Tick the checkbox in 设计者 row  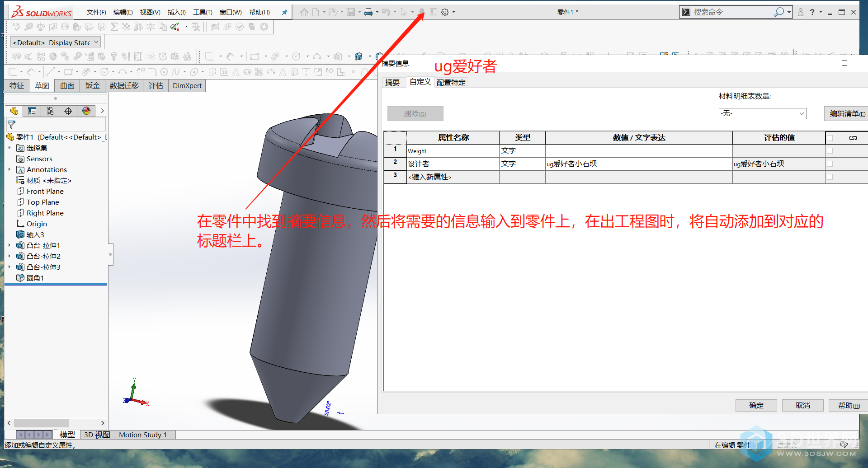coord(830,164)
